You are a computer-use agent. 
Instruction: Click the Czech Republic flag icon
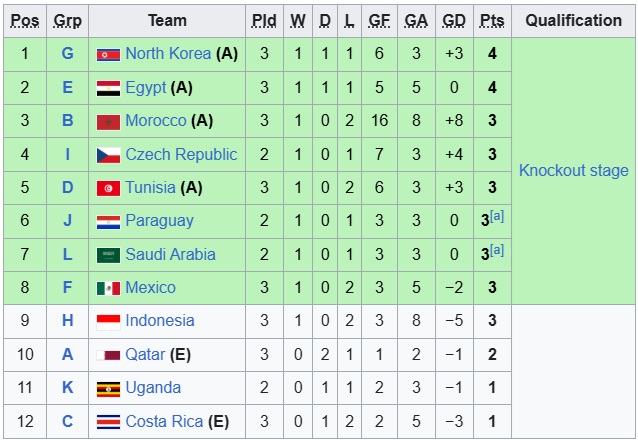[108, 155]
